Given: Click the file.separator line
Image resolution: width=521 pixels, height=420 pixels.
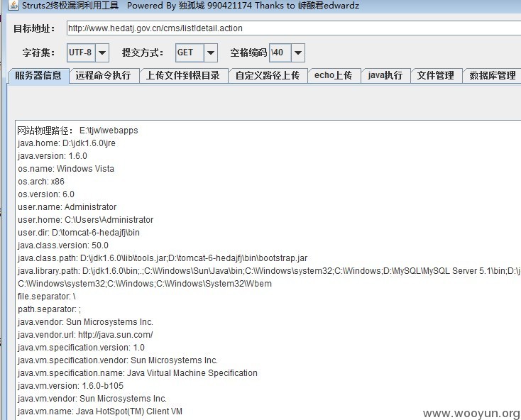Looking at the screenshot, I should (47, 297).
